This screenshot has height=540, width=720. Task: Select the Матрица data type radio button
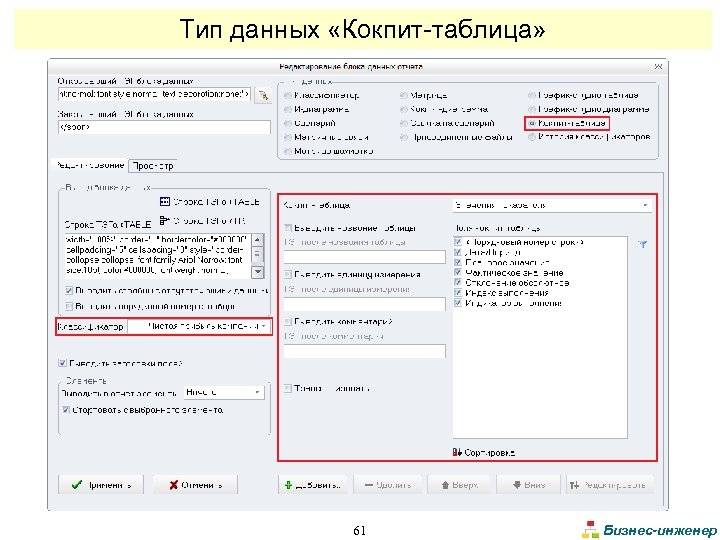(404, 96)
